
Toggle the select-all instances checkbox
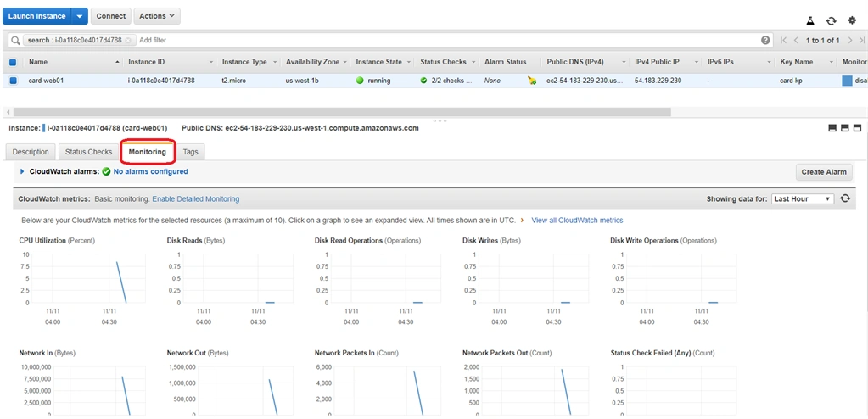pos(13,62)
